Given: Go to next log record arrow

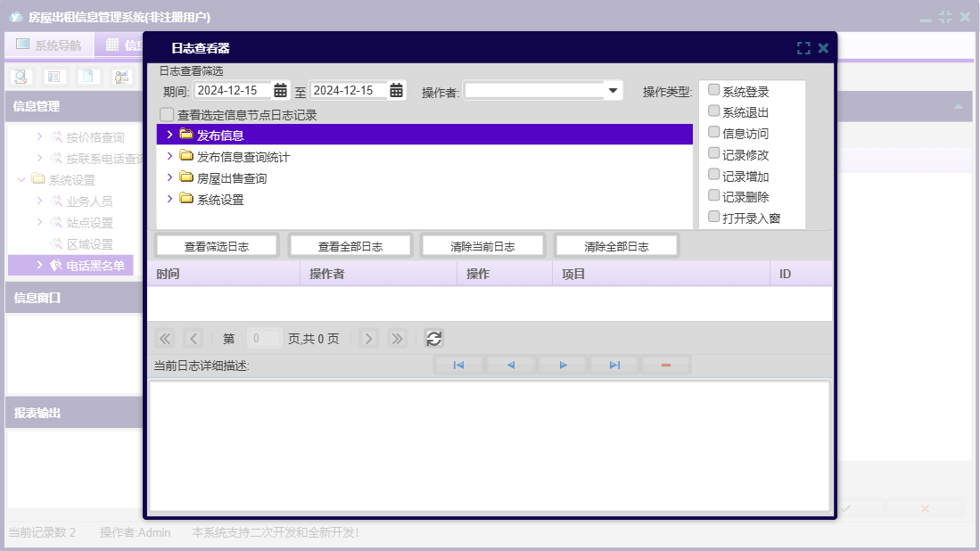Looking at the screenshot, I should point(563,365).
